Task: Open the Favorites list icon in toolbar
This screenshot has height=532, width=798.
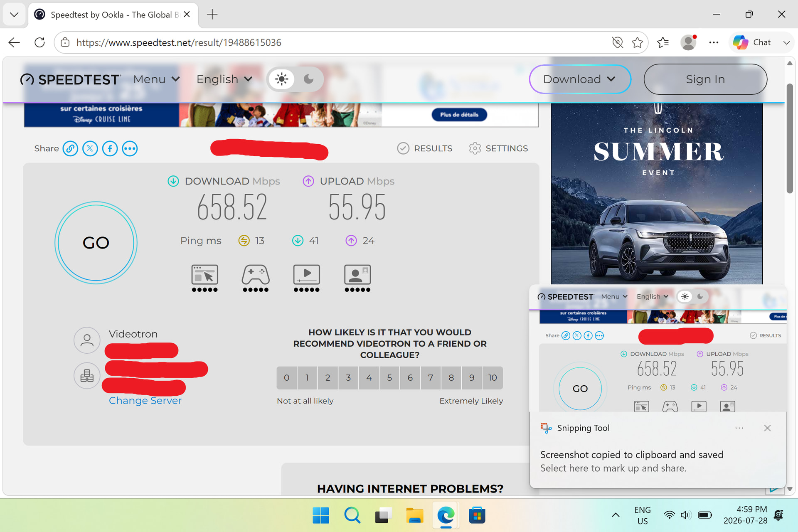Action: click(x=663, y=42)
